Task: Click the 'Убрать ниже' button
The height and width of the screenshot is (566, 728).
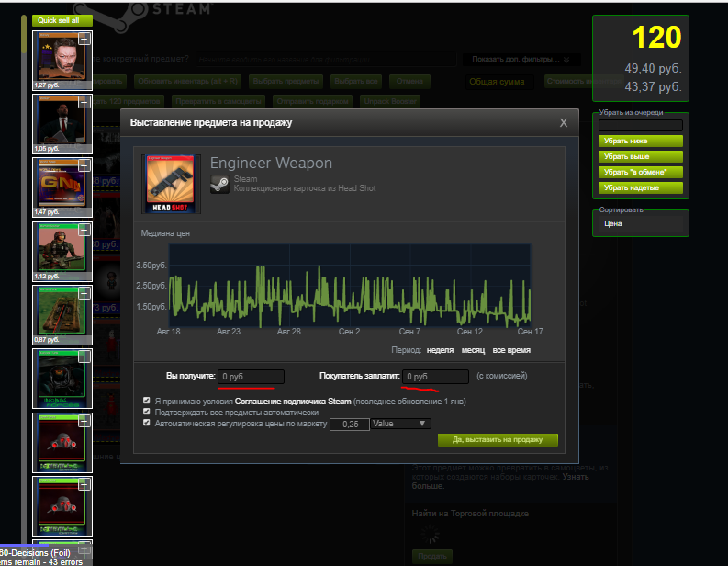Action: (640, 141)
